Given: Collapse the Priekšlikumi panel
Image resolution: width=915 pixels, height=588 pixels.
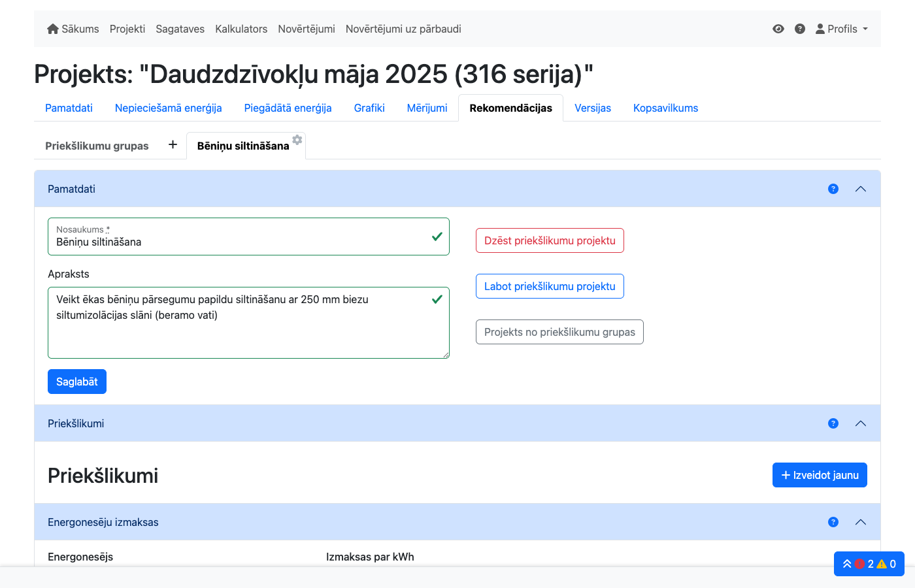Looking at the screenshot, I should coord(861,423).
